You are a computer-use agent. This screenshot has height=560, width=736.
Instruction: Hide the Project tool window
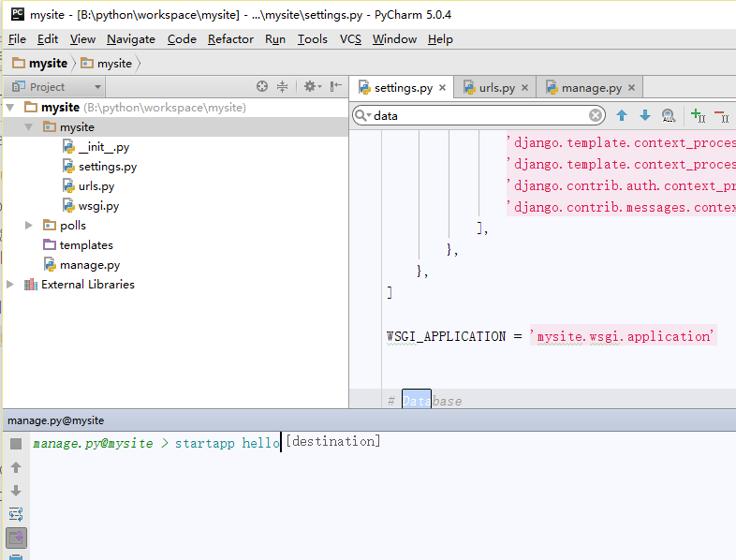point(335,86)
